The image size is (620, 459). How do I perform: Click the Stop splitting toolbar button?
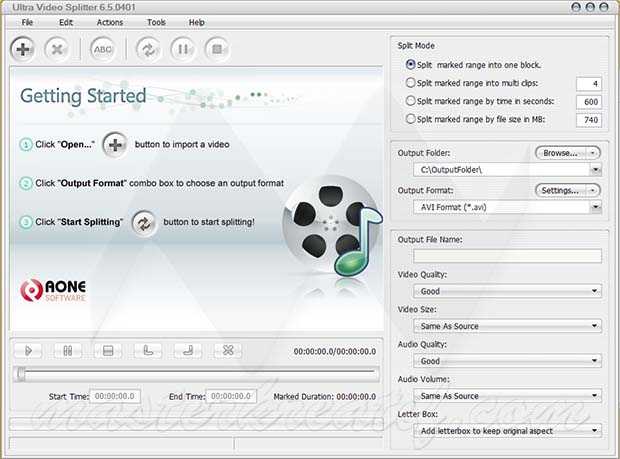coord(217,49)
